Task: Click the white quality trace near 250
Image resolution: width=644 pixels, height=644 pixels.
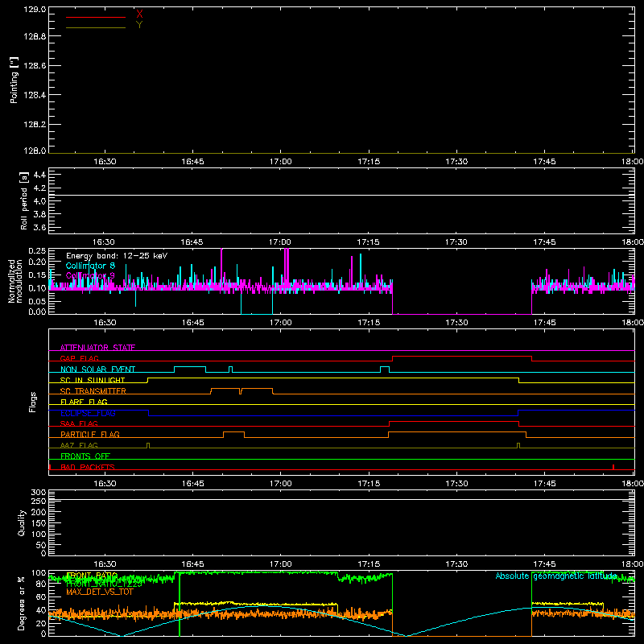Action: (341, 499)
